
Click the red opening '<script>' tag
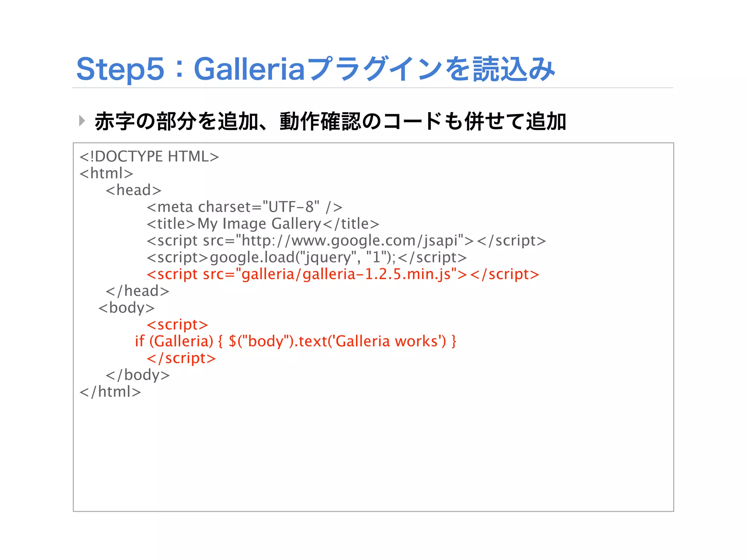coord(177,324)
